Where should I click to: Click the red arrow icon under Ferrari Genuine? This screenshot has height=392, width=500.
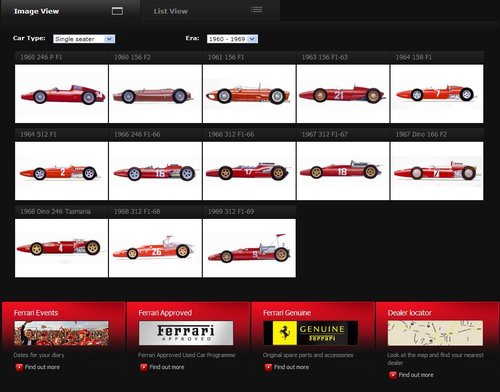269,367
